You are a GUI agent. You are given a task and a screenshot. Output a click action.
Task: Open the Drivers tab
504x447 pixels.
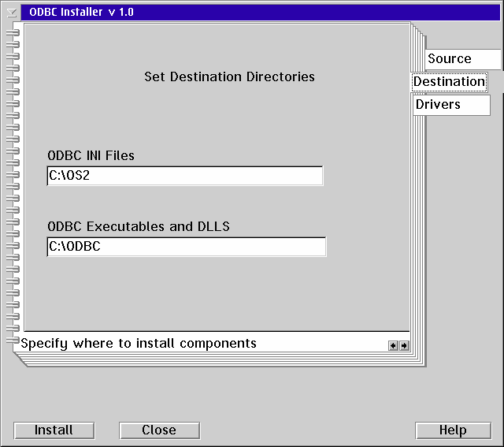point(451,105)
